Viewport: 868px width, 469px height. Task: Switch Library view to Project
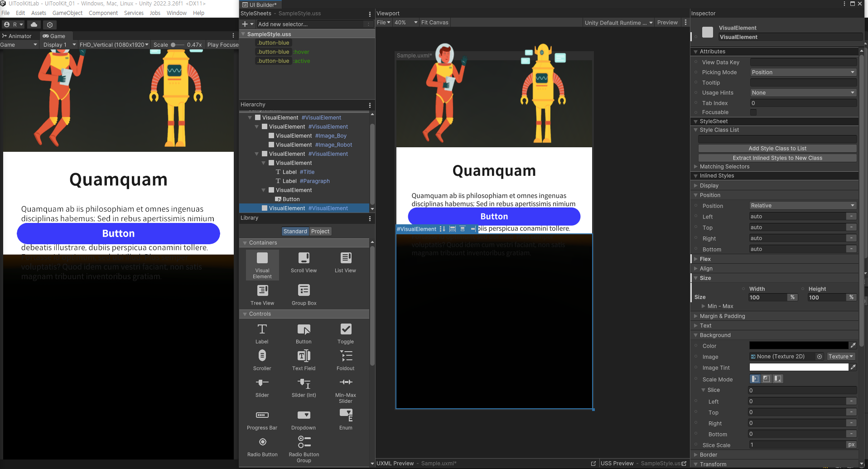tap(320, 232)
